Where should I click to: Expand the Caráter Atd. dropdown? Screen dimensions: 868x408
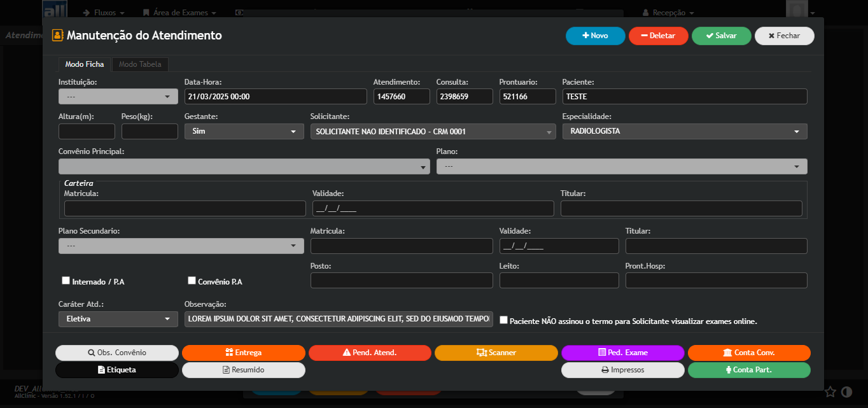tap(118, 319)
